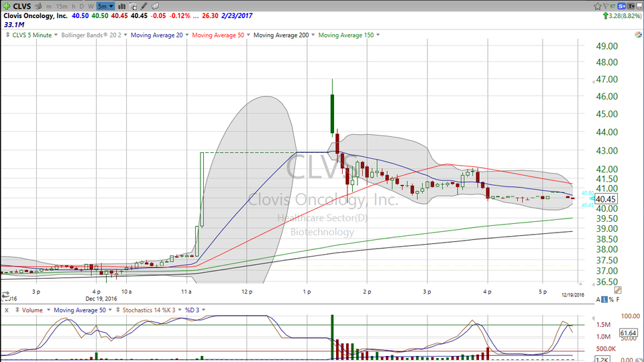
Task: Click the 3.28(8.82%) net change readout
Action: (623, 15)
